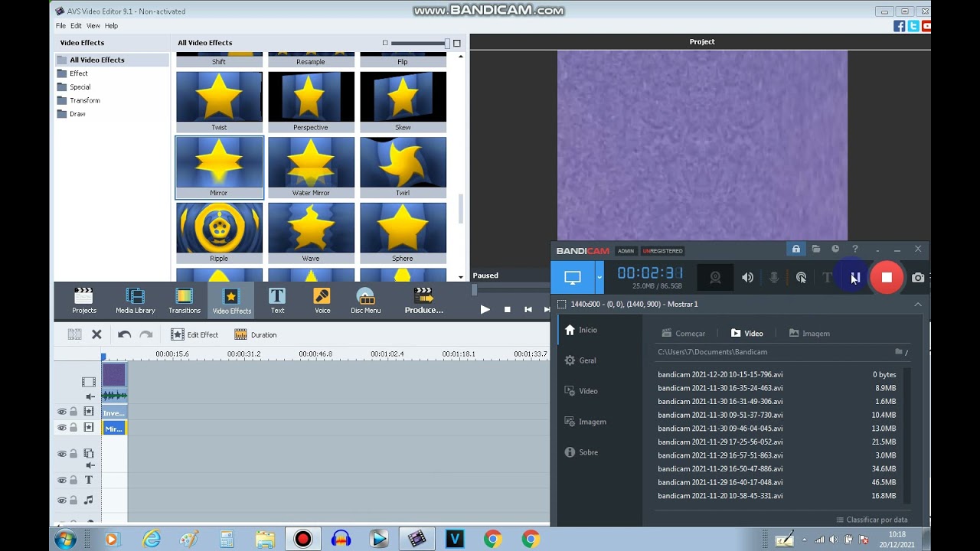Screen dimensions: 980x551
Task: Toggle visibility of the video overlay track
Action: click(62, 454)
